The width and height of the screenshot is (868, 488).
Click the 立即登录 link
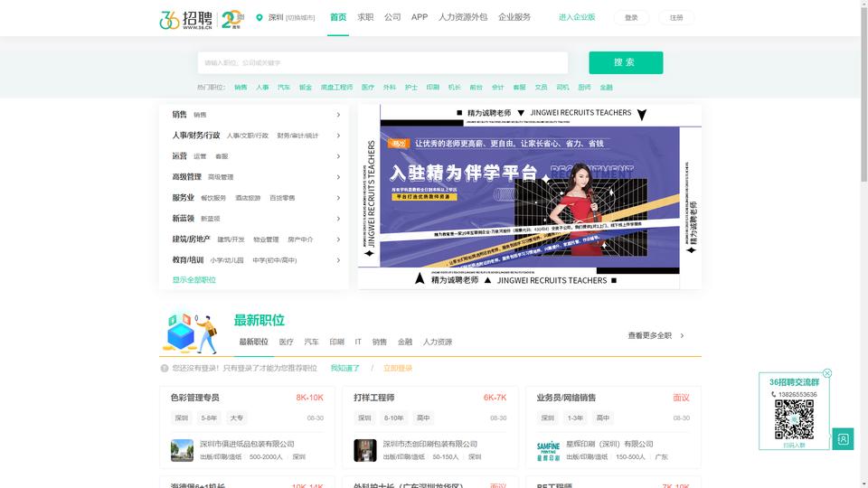click(398, 368)
